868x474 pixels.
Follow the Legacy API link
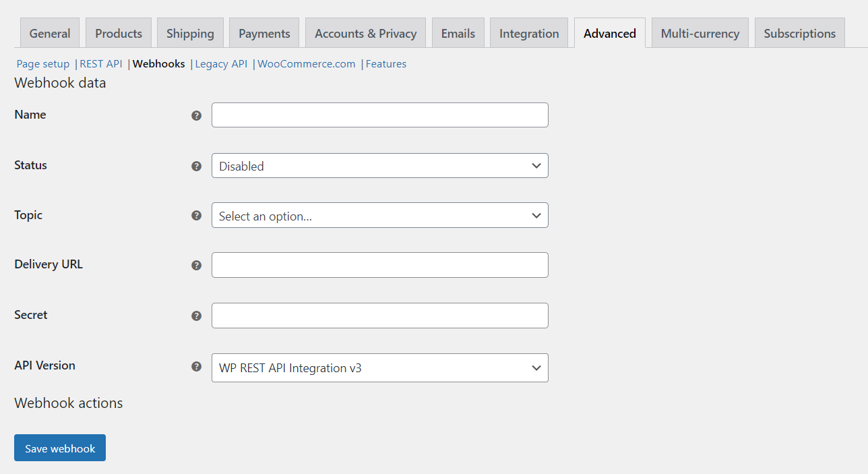tap(221, 64)
